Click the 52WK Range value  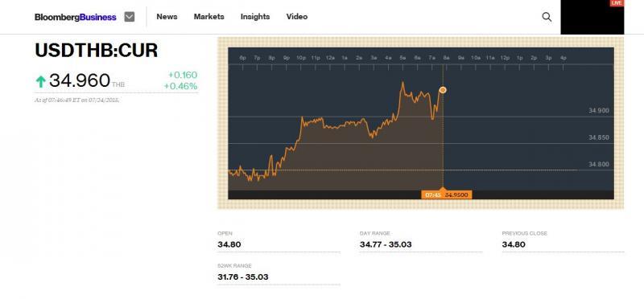[x=243, y=276]
